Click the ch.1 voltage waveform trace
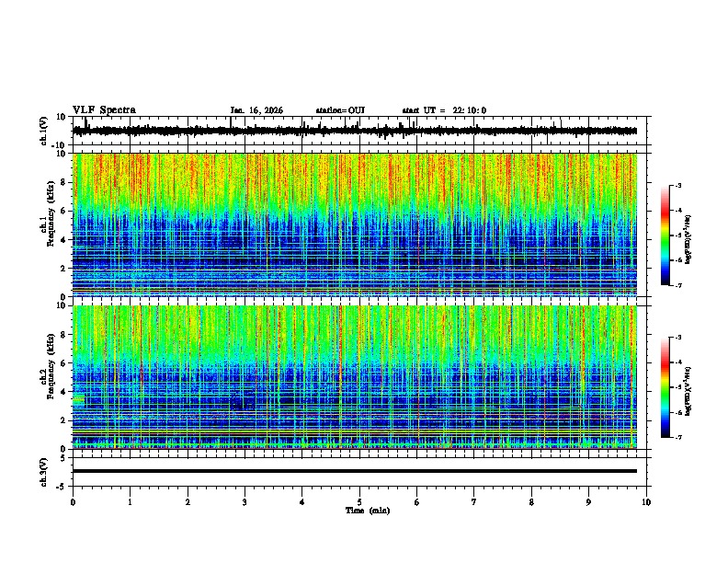 pos(355,131)
